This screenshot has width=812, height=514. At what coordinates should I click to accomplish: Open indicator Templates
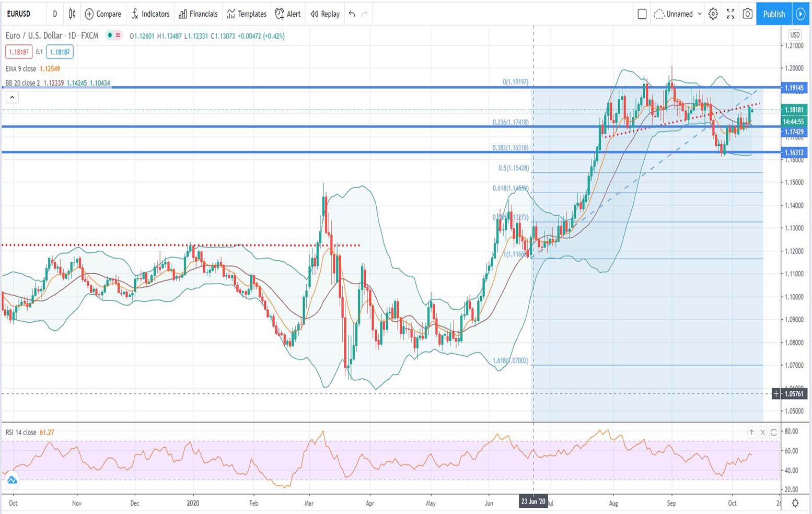247,14
